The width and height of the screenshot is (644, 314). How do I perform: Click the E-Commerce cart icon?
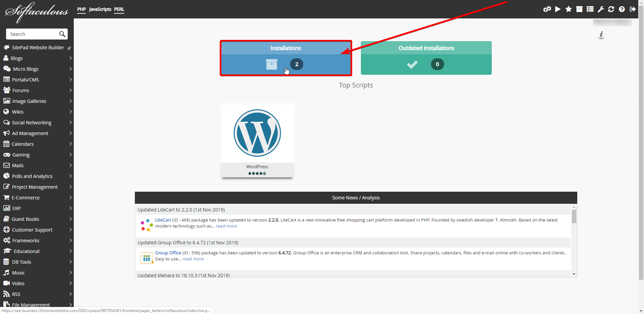coord(6,197)
